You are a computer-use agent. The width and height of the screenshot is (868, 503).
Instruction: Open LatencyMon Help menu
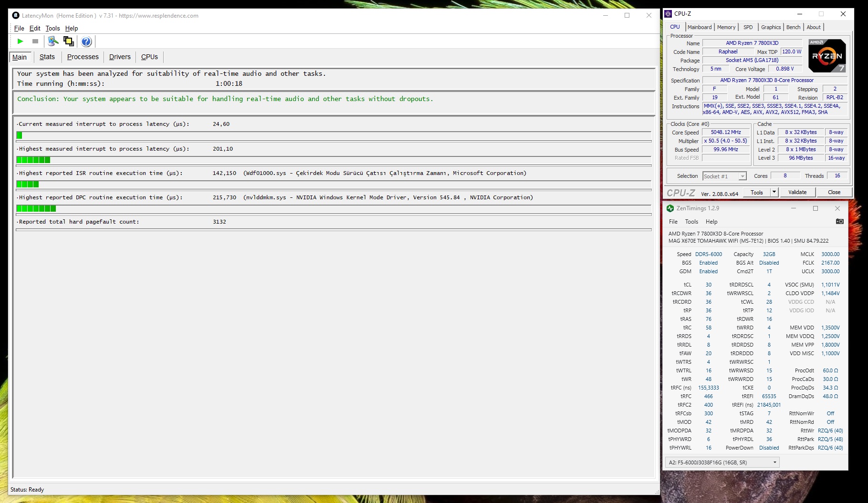(72, 28)
